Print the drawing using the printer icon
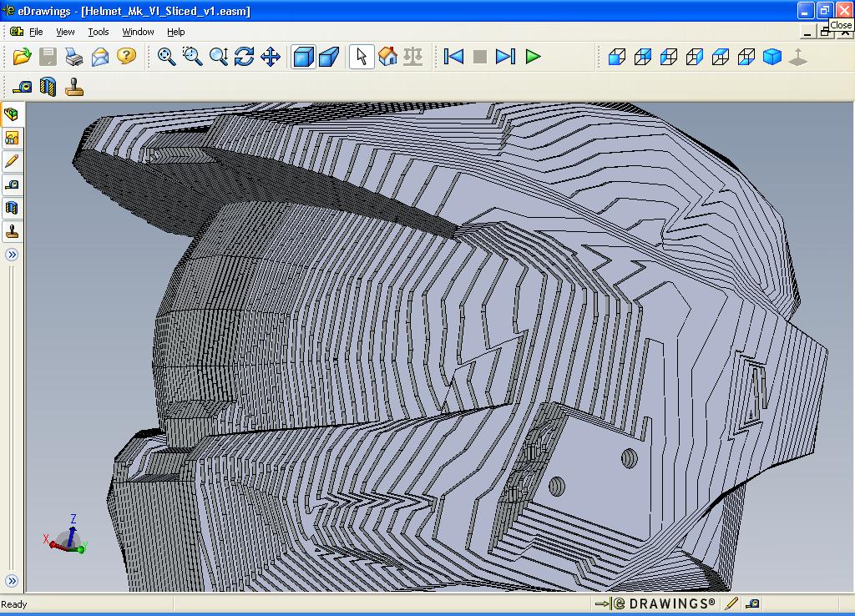 click(74, 57)
